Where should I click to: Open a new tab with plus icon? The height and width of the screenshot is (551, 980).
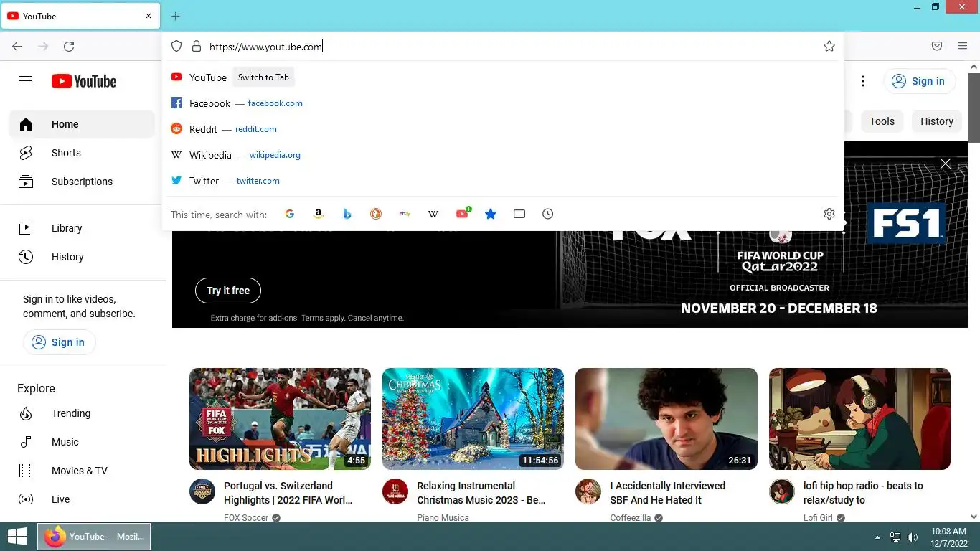pyautogui.click(x=176, y=16)
